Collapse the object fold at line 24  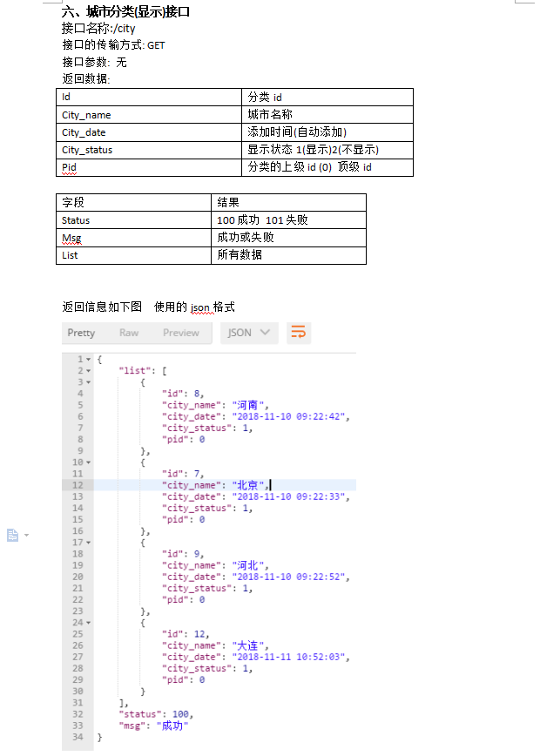[88, 623]
